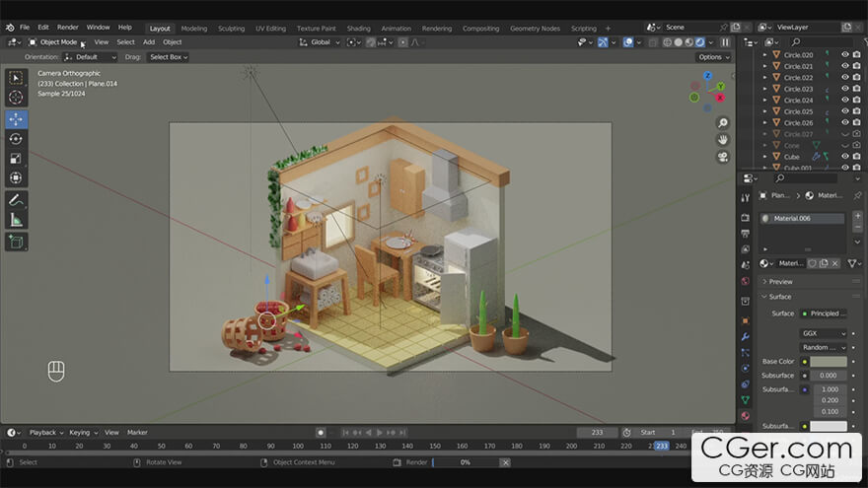The height and width of the screenshot is (488, 868).
Task: Switch to the Modeling workspace tab
Action: coord(193,29)
